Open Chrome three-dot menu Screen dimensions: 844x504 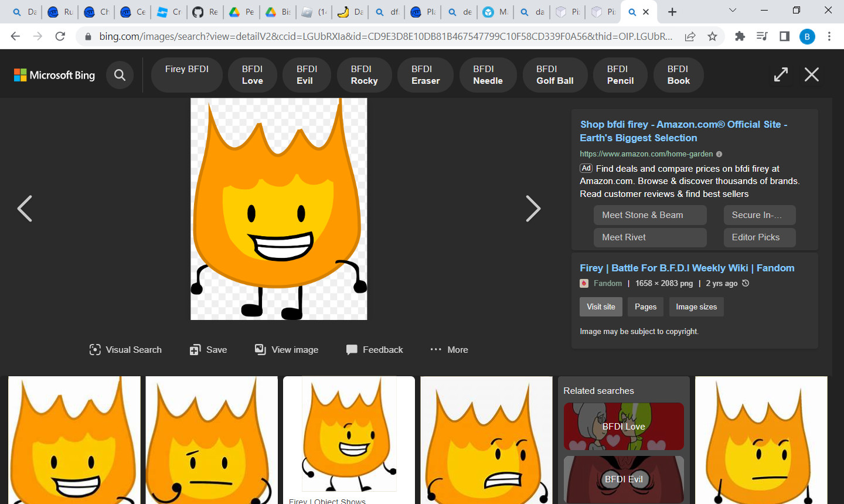tap(829, 36)
